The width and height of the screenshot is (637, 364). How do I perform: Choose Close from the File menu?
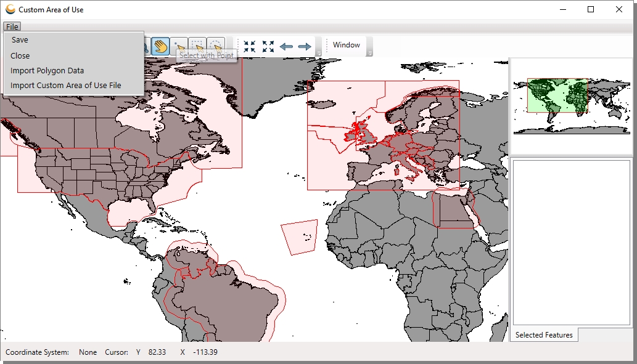coord(20,55)
